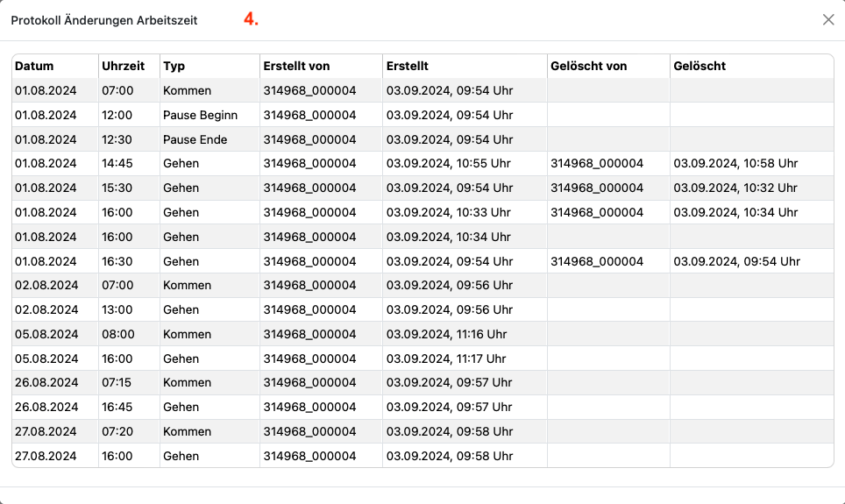The image size is (845, 504).
Task: Click the dialog title Protokoll Änderungen Arbeitszeit
Action: 104,20
